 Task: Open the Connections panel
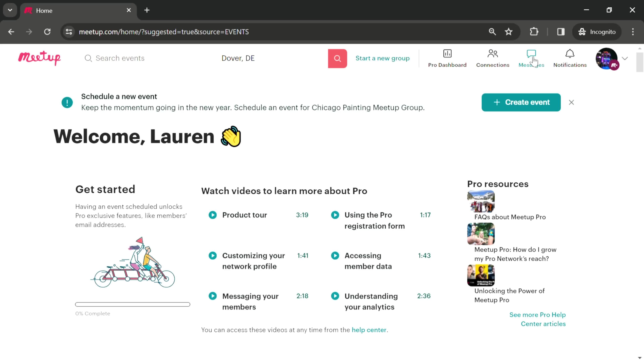pos(492,58)
